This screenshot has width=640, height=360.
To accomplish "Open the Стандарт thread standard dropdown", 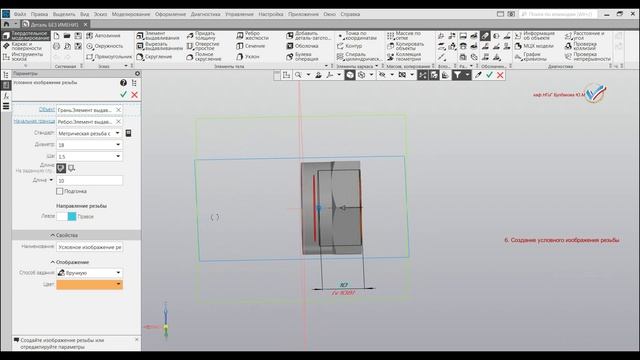I will point(118,133).
